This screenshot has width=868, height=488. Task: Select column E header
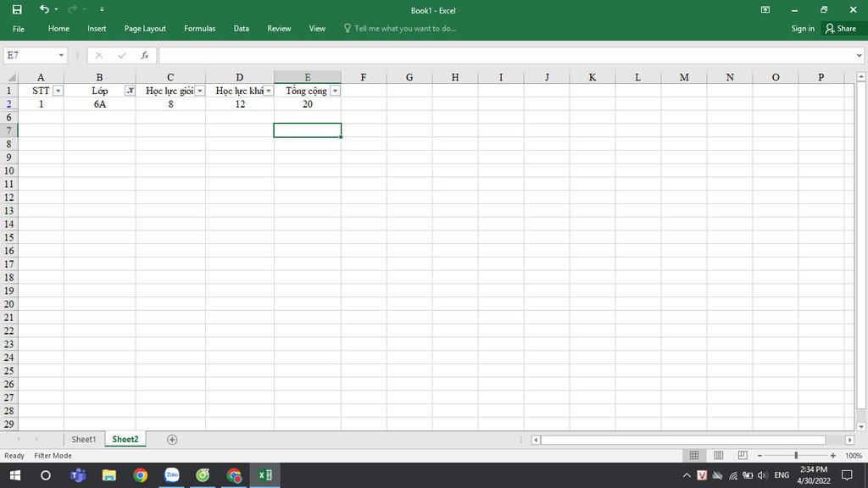307,77
